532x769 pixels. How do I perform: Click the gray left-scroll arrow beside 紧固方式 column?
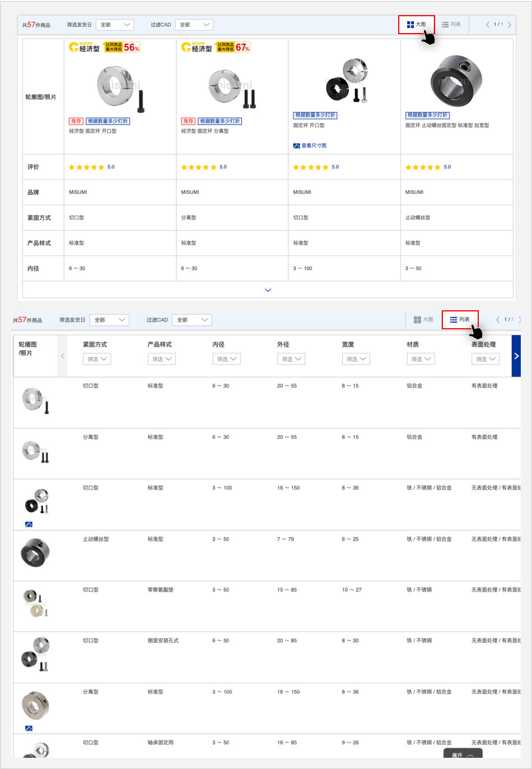click(62, 356)
